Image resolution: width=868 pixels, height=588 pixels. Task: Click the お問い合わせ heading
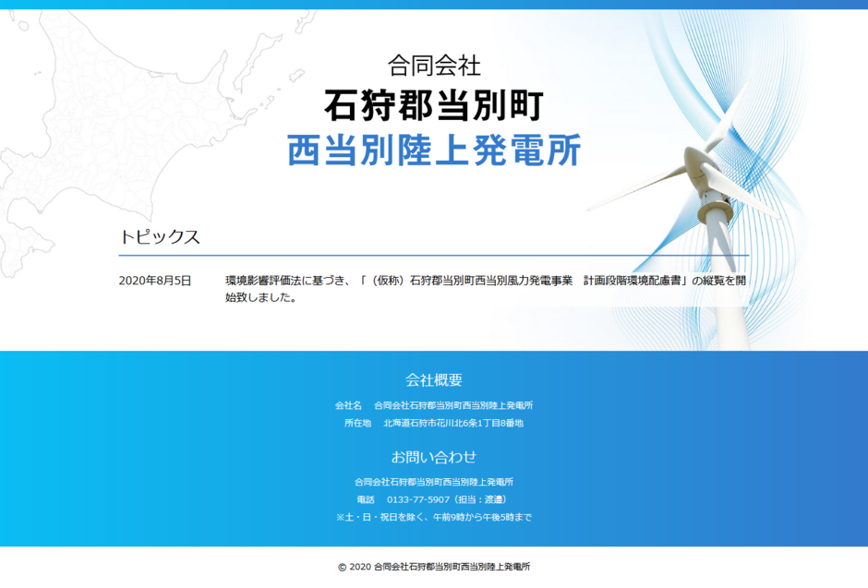pyautogui.click(x=434, y=457)
